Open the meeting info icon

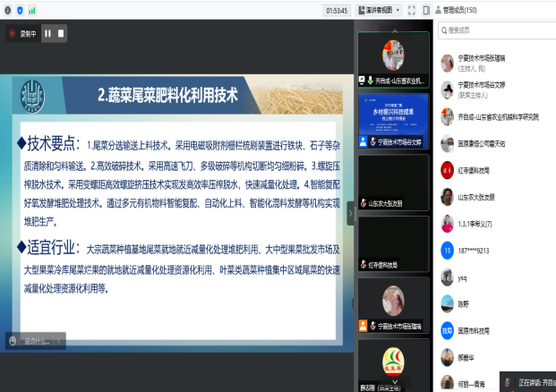click(8, 11)
